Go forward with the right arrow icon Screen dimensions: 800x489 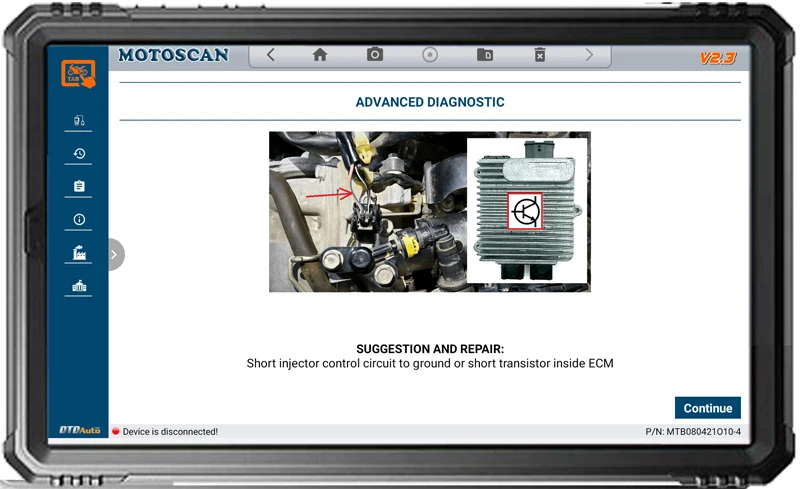pos(589,55)
